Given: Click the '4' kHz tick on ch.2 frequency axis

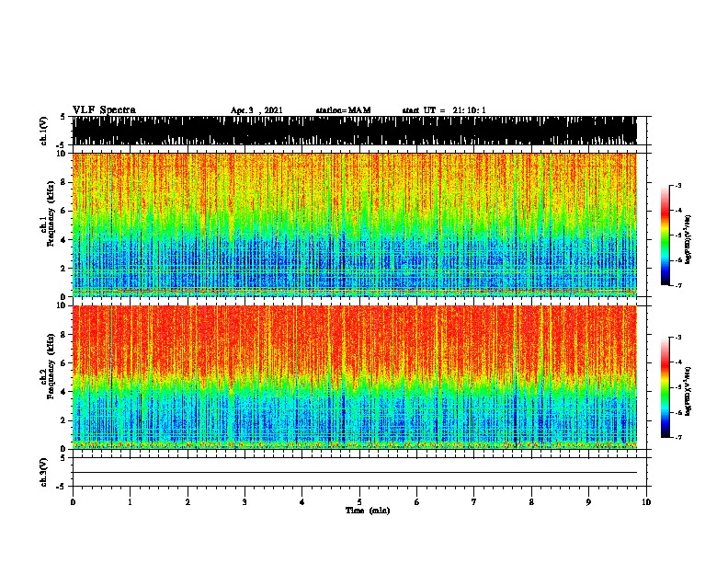Looking at the screenshot, I should 64,392.
